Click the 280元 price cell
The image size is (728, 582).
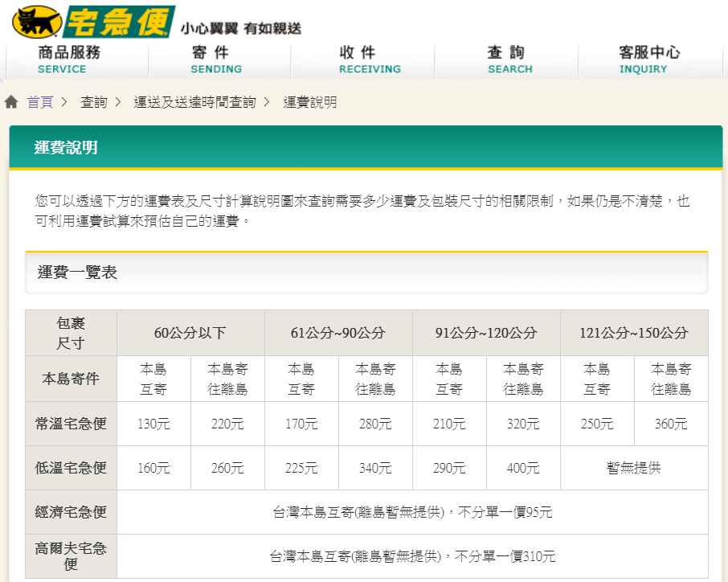[375, 424]
